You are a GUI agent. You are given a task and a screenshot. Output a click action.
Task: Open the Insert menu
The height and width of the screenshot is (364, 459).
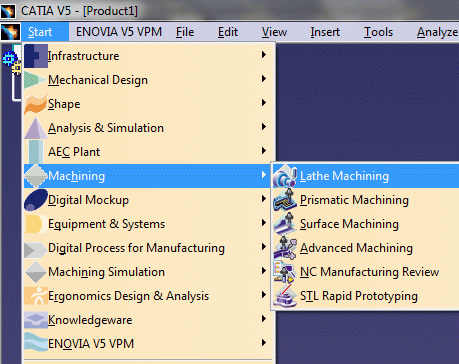click(325, 32)
